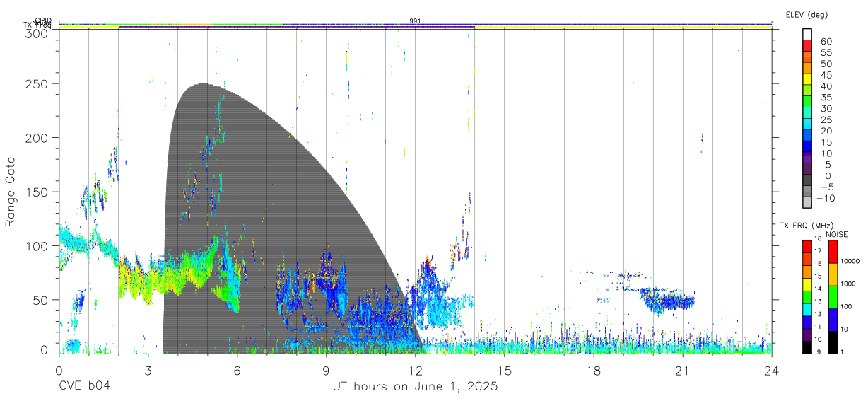Click the gray dome-shaped region peak in plot
This screenshot has height=401, width=868.
point(204,86)
